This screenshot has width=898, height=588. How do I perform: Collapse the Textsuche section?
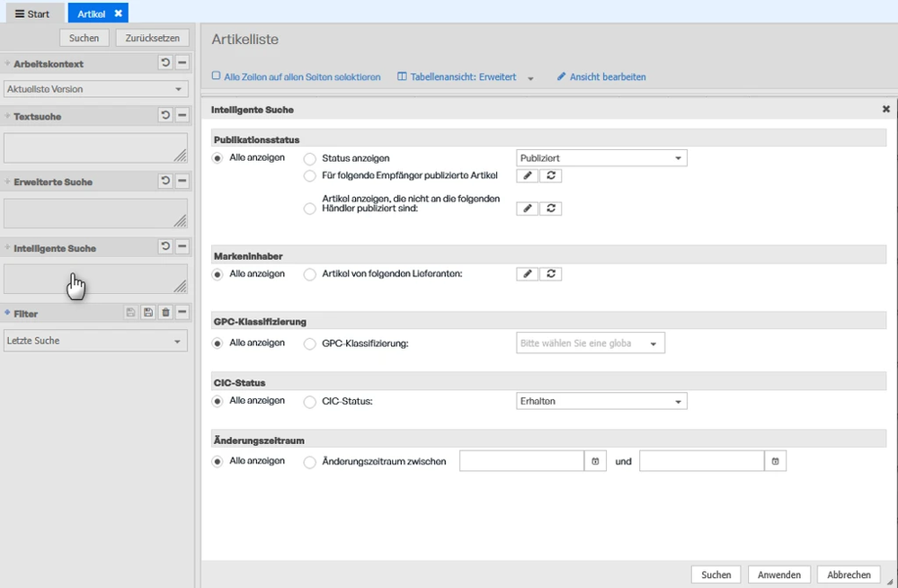pyautogui.click(x=182, y=115)
